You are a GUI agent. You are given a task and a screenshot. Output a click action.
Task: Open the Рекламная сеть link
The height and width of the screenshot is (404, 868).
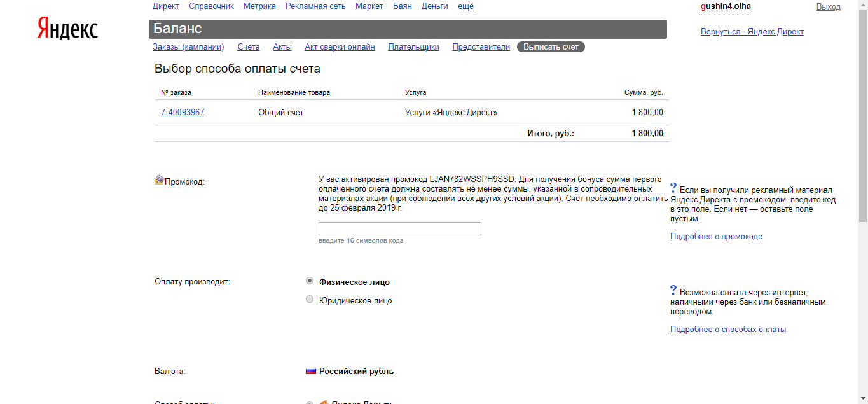(315, 6)
